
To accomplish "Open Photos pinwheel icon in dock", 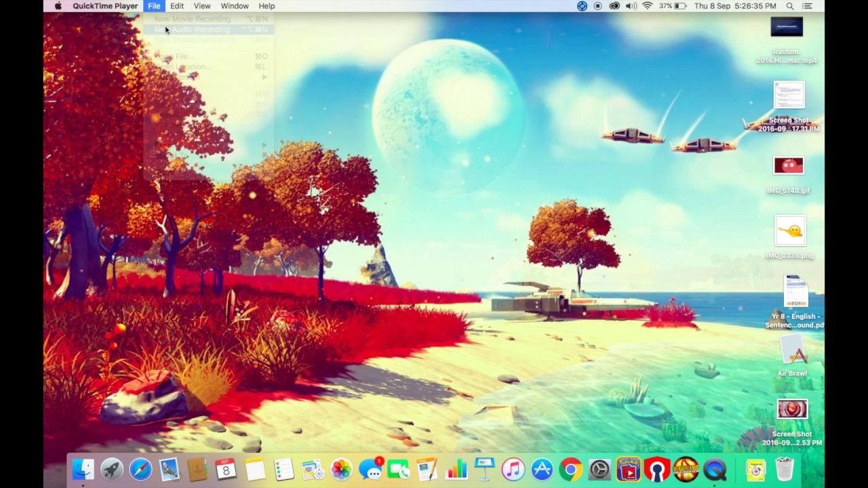I will tap(341, 469).
